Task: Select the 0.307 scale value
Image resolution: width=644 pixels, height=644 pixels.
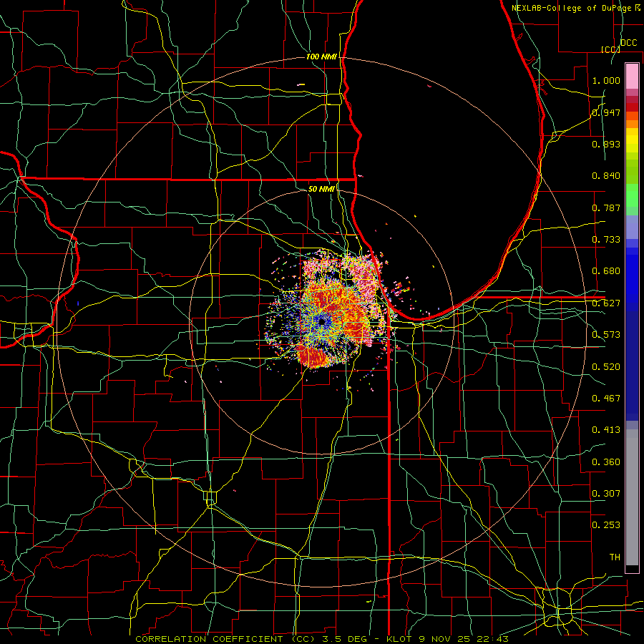Action: pos(606,494)
